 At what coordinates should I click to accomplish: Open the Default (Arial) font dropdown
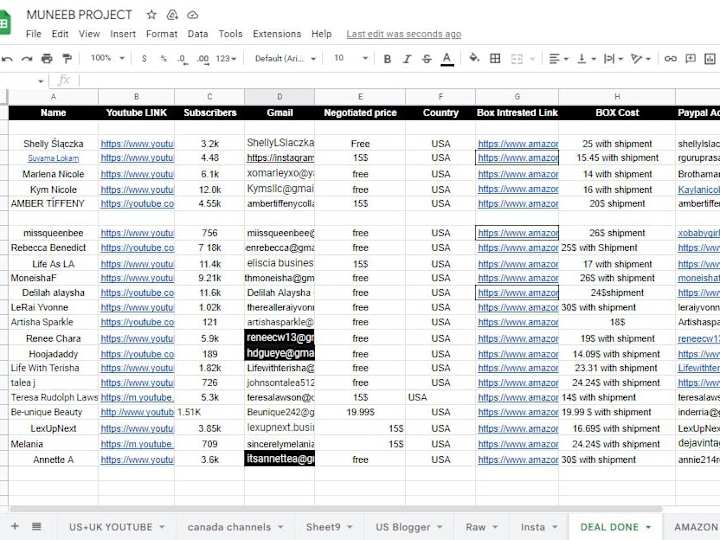(x=285, y=59)
